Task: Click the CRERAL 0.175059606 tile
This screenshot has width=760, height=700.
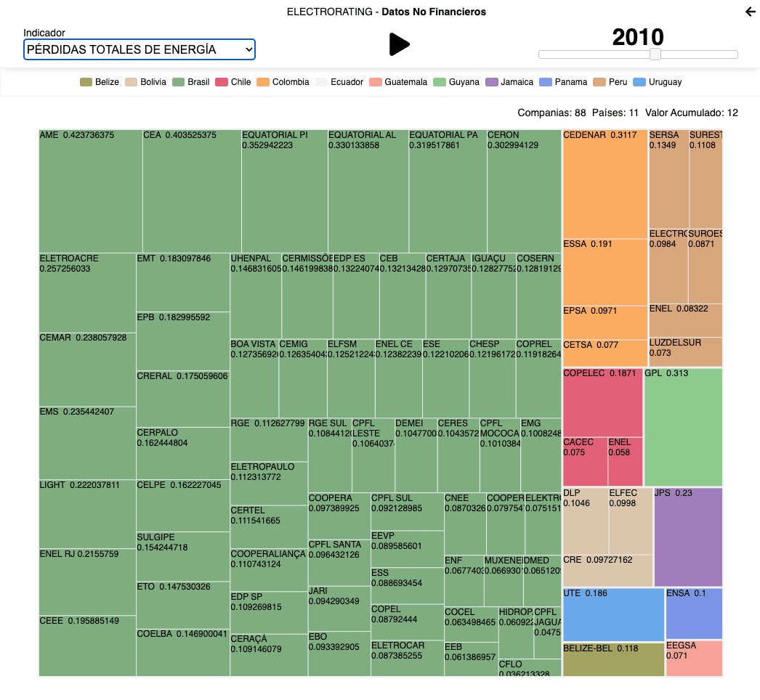Action: pos(183,399)
